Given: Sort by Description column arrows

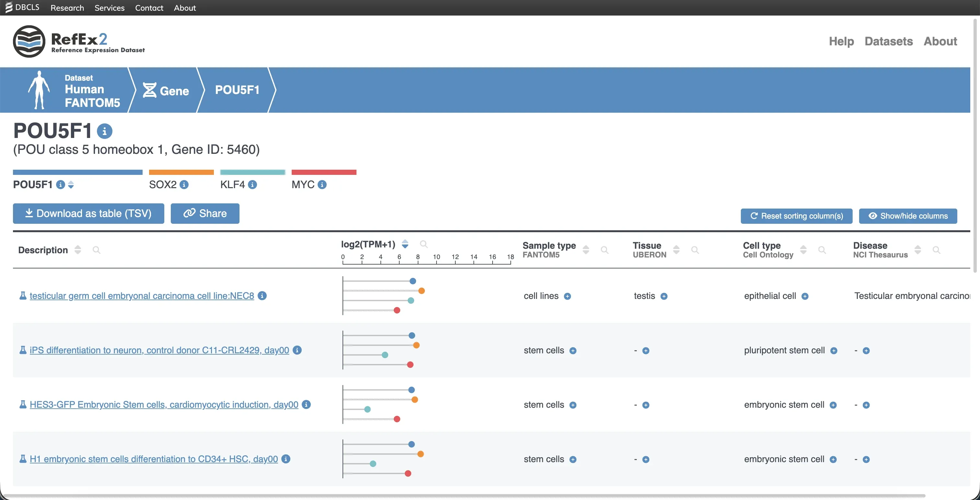Looking at the screenshot, I should click(x=78, y=250).
